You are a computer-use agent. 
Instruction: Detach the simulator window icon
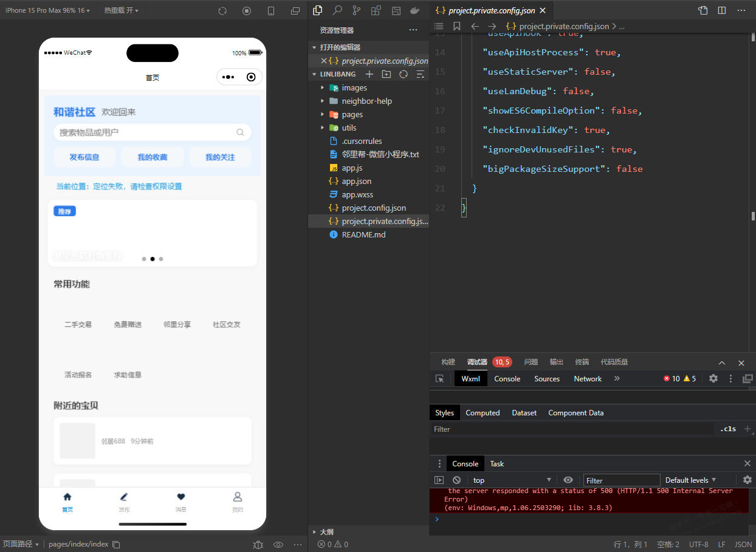pyautogui.click(x=295, y=11)
